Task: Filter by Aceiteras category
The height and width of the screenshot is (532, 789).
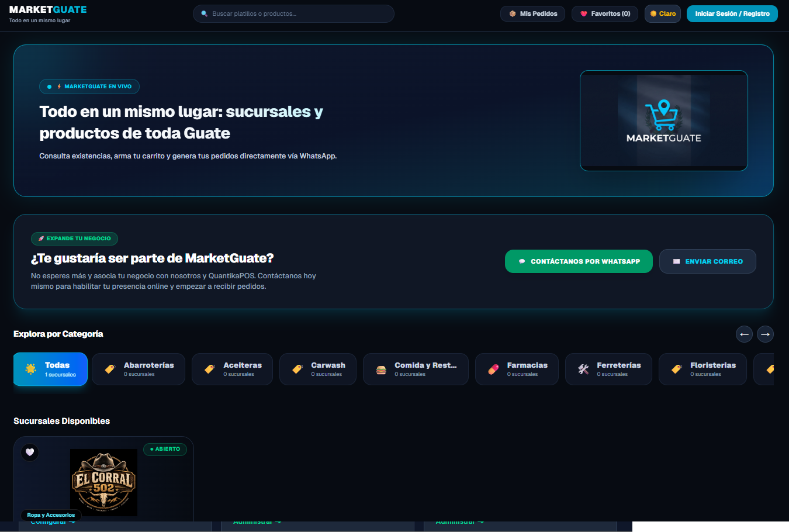Action: pos(232,369)
